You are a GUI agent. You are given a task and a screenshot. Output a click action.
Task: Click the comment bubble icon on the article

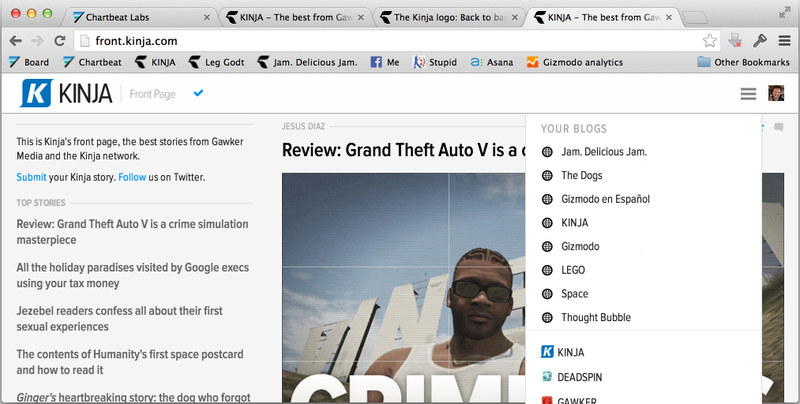778,127
